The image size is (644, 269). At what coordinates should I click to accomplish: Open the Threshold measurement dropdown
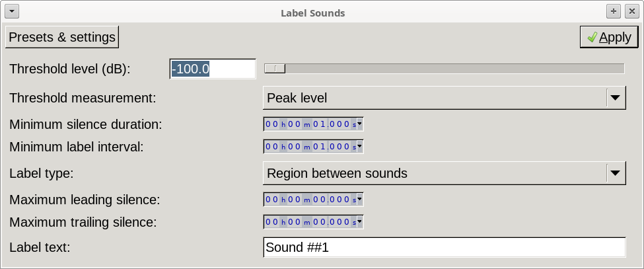point(445,98)
